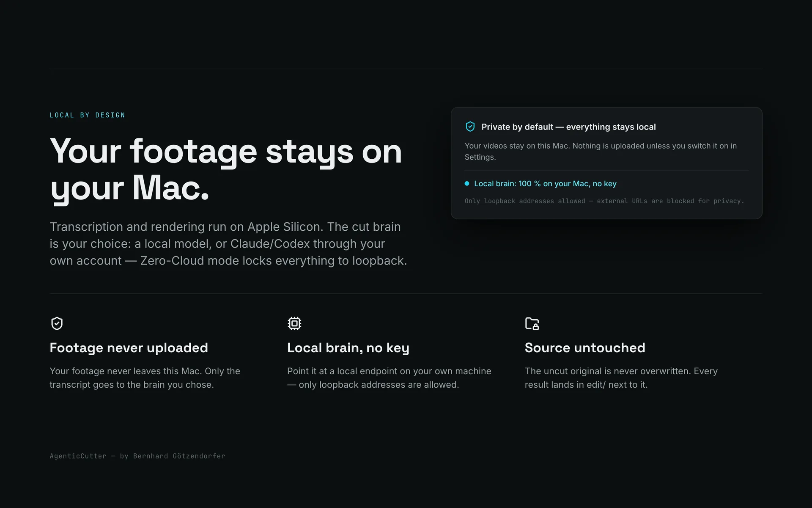Click the card text Your videos stay on this Mac
The height and width of the screenshot is (508, 812).
601,151
